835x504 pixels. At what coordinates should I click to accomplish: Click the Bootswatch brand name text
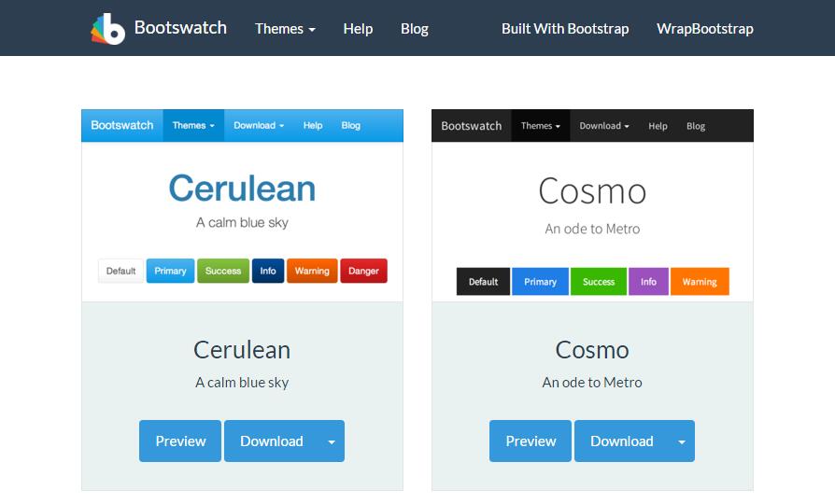(x=180, y=28)
